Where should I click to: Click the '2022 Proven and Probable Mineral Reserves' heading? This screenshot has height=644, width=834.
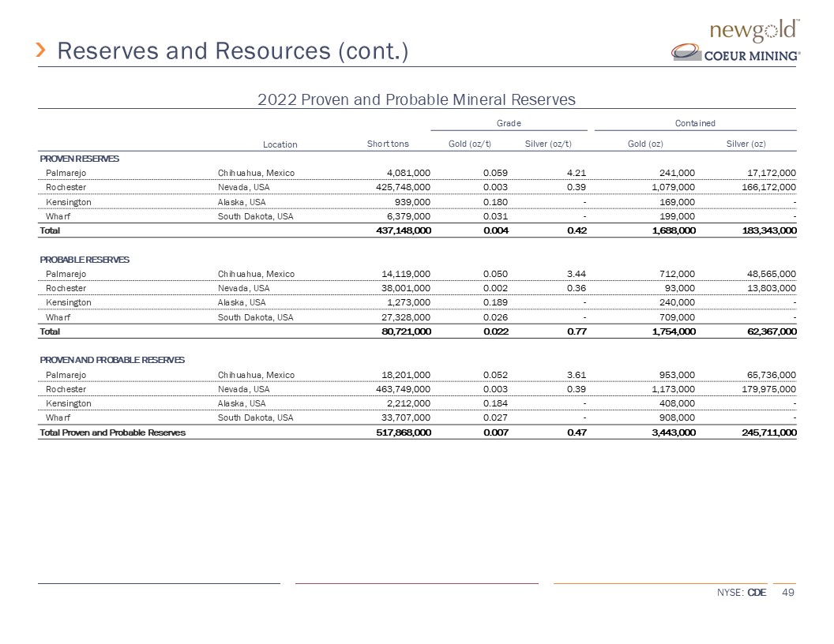(416, 99)
